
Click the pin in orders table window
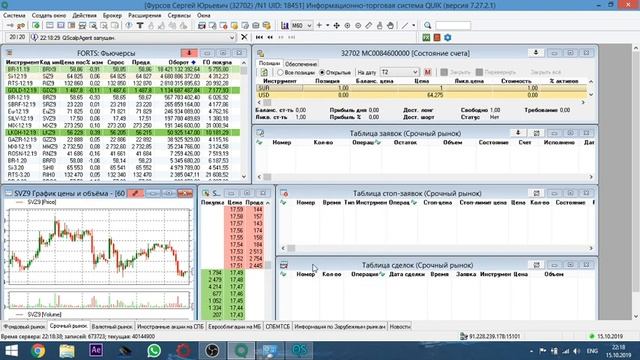(x=518, y=133)
